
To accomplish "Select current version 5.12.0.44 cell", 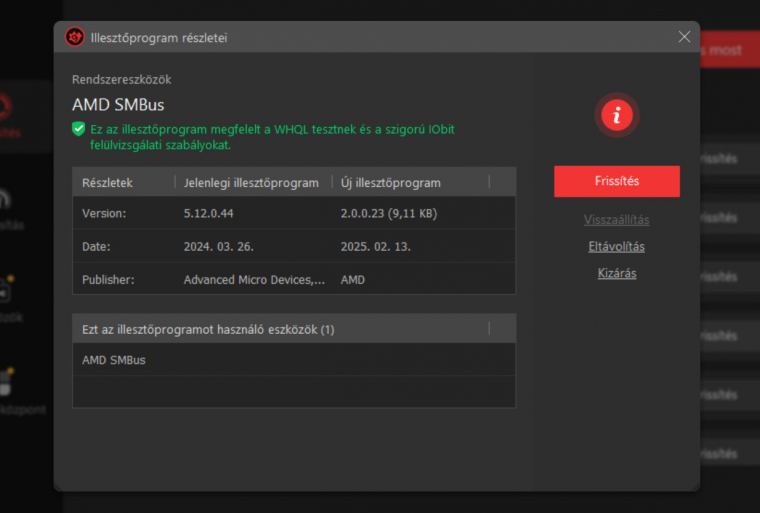I will click(x=208, y=213).
